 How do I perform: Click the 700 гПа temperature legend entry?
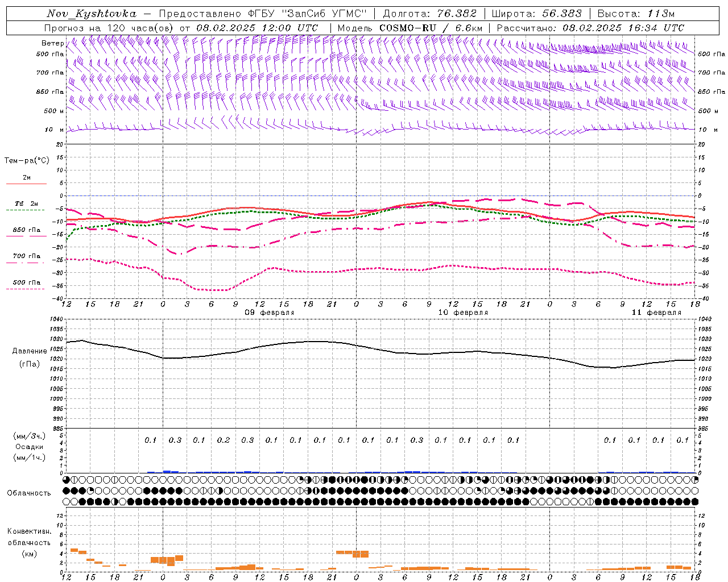[27, 256]
